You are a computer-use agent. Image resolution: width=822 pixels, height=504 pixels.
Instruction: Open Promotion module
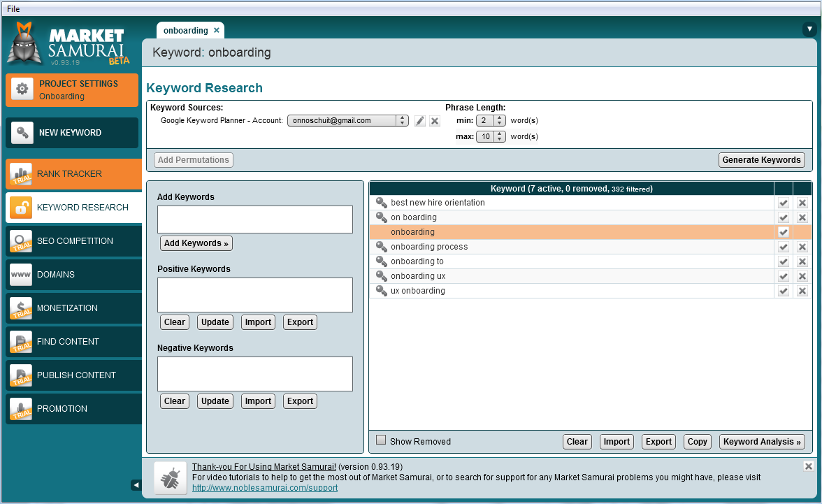[x=73, y=409]
